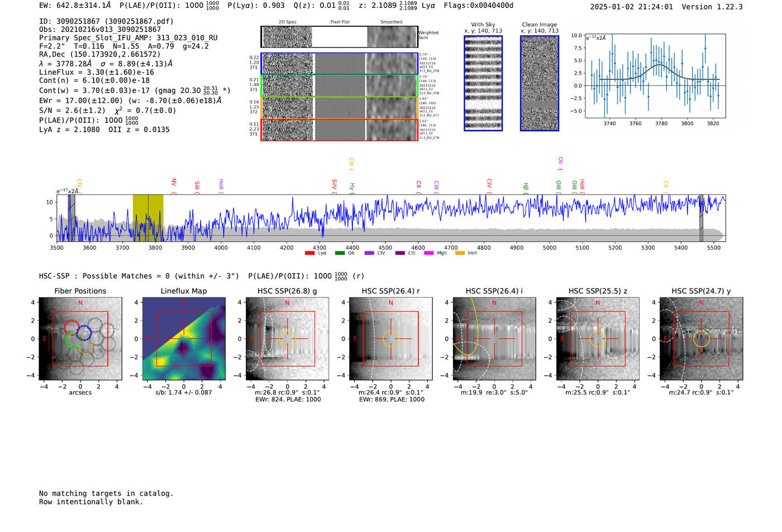Click the green fiber circle in Fiber Positions
Screen dimensions: 782x532
(x=73, y=341)
